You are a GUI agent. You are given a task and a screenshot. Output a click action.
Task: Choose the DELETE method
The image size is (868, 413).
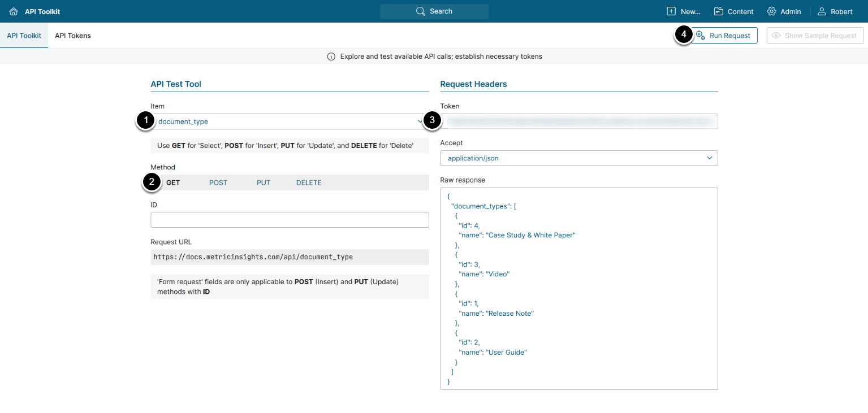pyautogui.click(x=309, y=182)
